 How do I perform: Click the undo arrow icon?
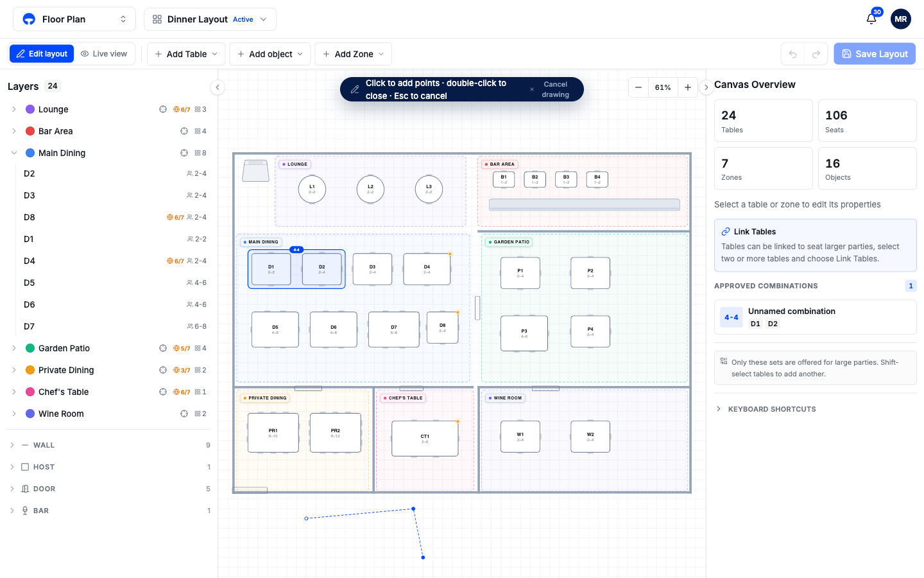pyautogui.click(x=792, y=54)
